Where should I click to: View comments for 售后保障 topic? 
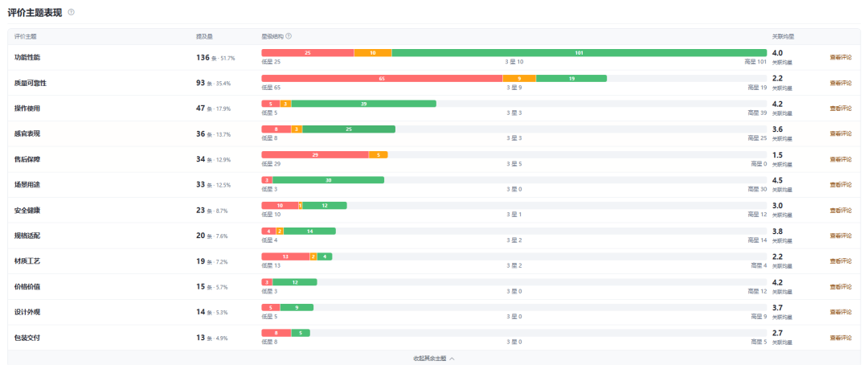pos(841,159)
